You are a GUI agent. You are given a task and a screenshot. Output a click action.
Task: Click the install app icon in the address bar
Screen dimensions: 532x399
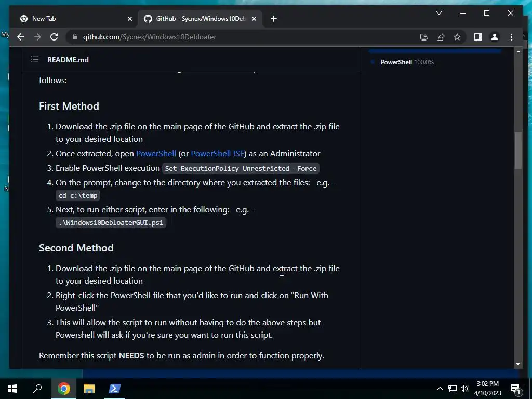point(424,37)
